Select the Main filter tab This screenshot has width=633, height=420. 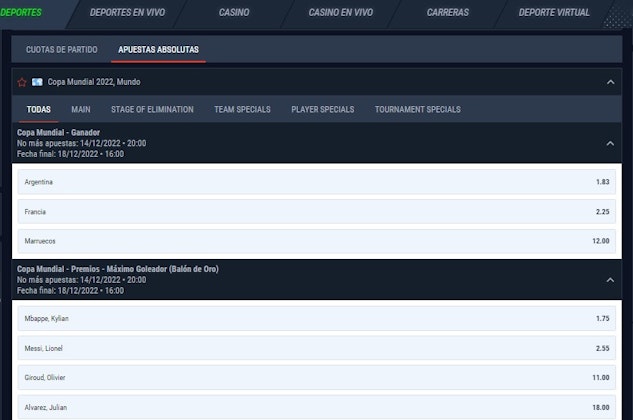pyautogui.click(x=81, y=109)
